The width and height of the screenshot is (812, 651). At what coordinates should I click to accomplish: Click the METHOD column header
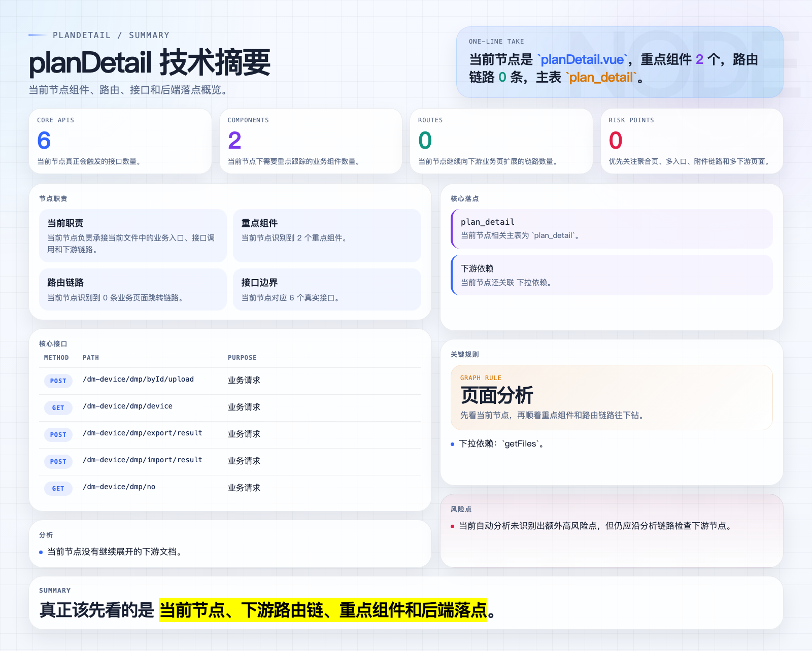click(56, 358)
